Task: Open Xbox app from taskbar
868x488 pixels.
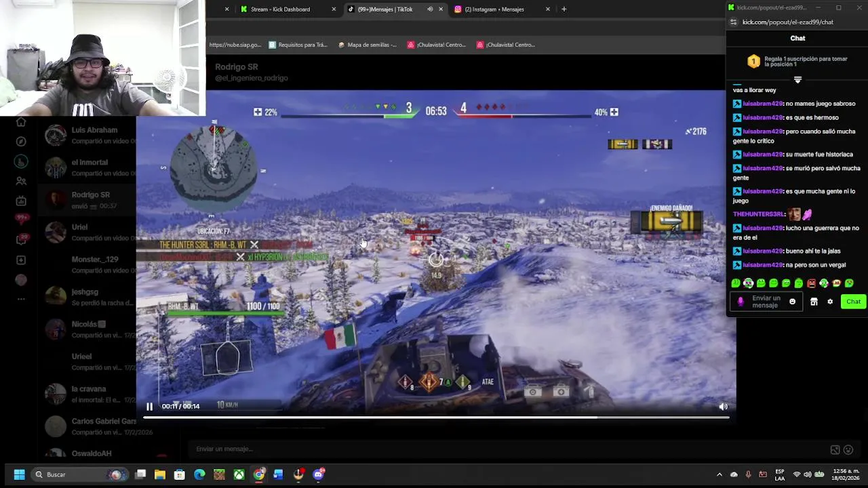Action: (239, 474)
